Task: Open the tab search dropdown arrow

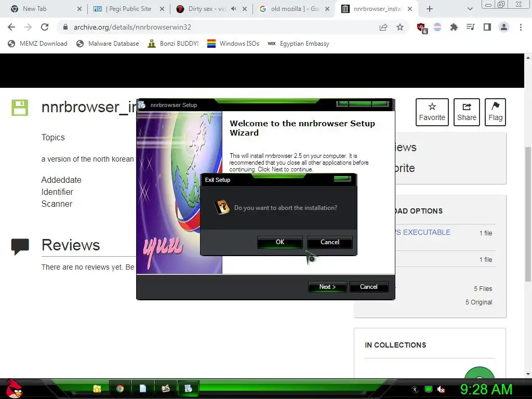Action: [470, 9]
